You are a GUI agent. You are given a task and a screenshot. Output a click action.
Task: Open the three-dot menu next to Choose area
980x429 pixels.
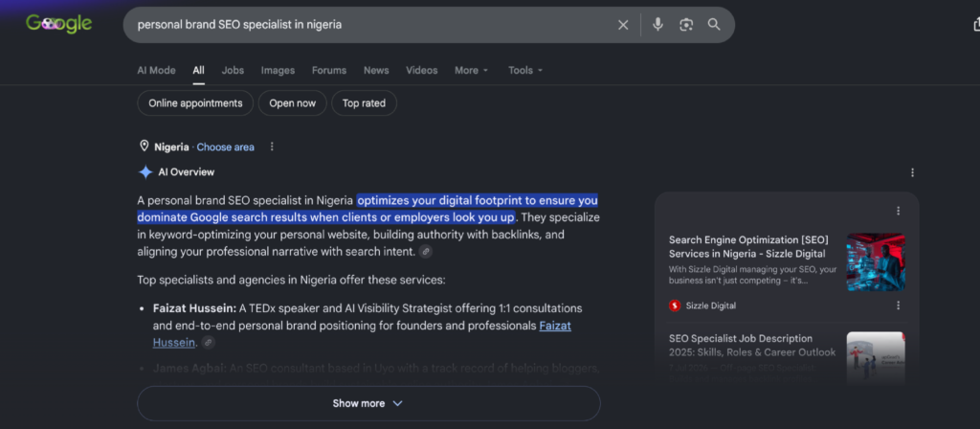click(271, 147)
